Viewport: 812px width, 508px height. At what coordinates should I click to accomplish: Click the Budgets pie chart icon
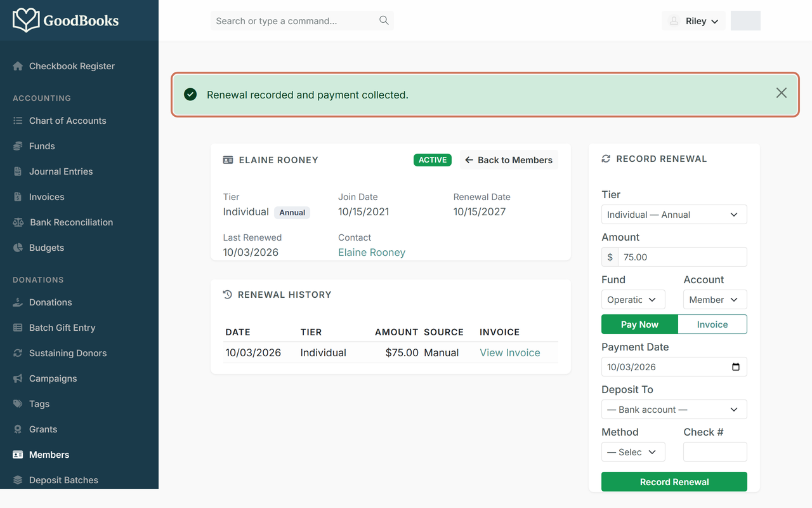(x=18, y=248)
